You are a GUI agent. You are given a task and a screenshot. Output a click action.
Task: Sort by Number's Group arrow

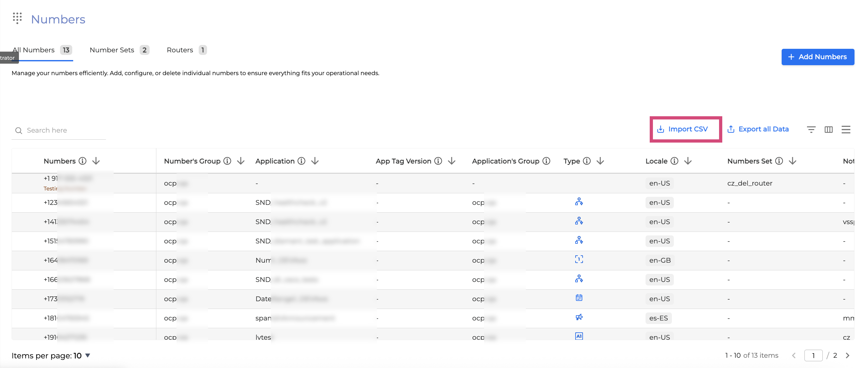(x=240, y=161)
